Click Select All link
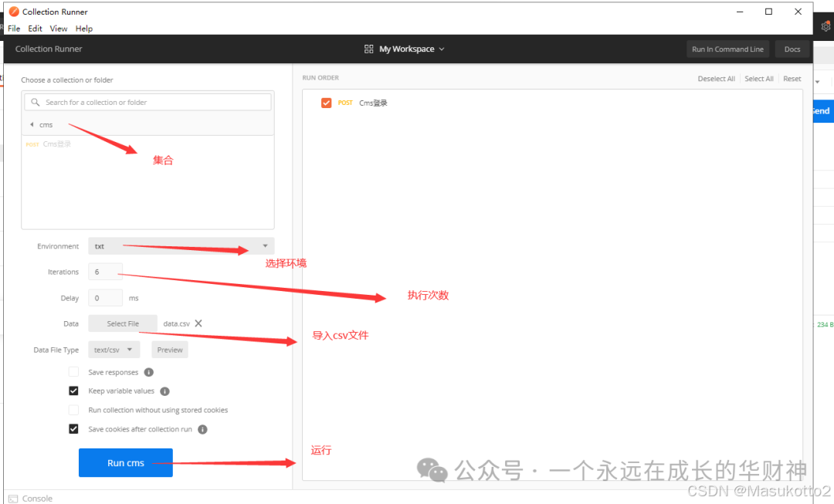 [x=759, y=79]
